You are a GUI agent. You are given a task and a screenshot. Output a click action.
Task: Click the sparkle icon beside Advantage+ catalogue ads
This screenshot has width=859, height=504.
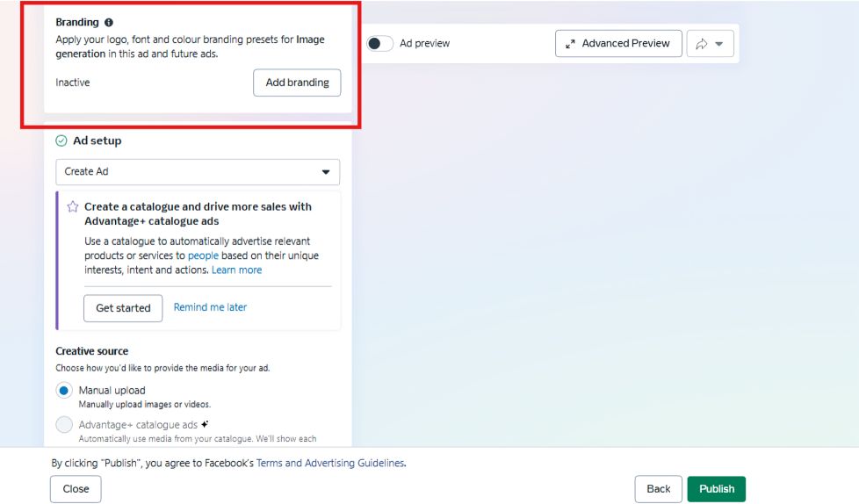(205, 424)
